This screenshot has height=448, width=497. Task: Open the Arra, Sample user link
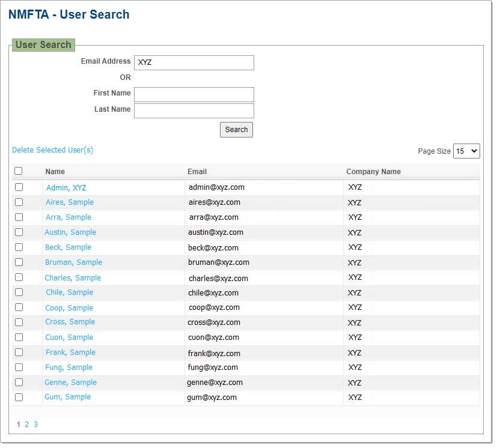point(69,217)
